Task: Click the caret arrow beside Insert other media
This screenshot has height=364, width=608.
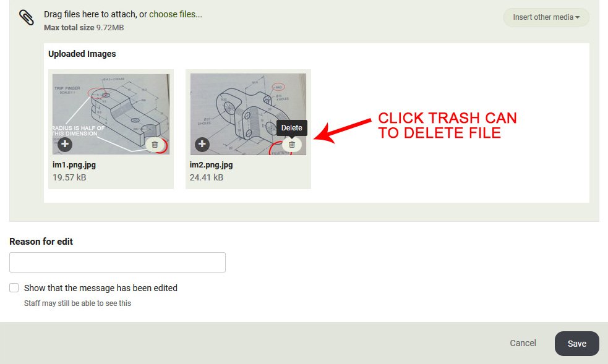Action: (577, 17)
